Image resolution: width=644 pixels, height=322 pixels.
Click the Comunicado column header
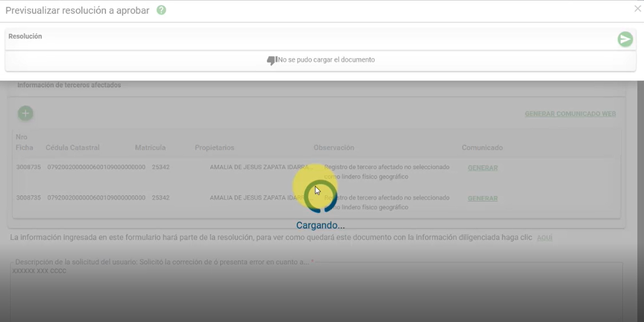click(x=482, y=148)
